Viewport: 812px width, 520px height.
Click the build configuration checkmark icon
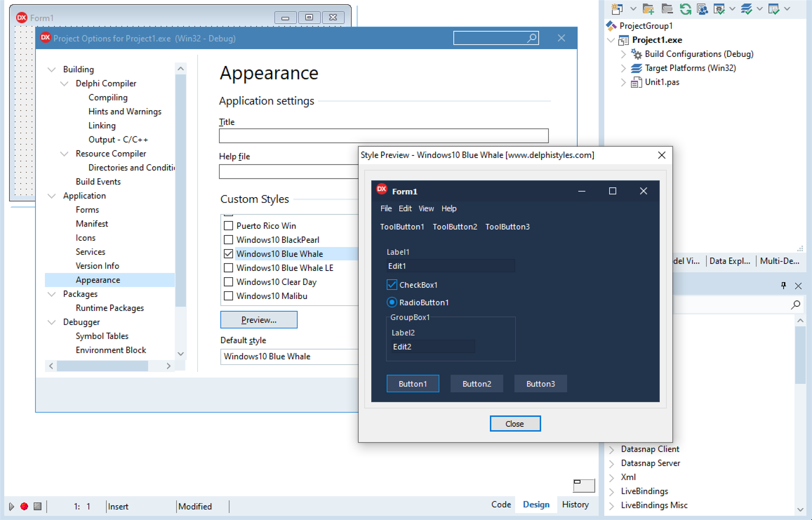[719, 9]
